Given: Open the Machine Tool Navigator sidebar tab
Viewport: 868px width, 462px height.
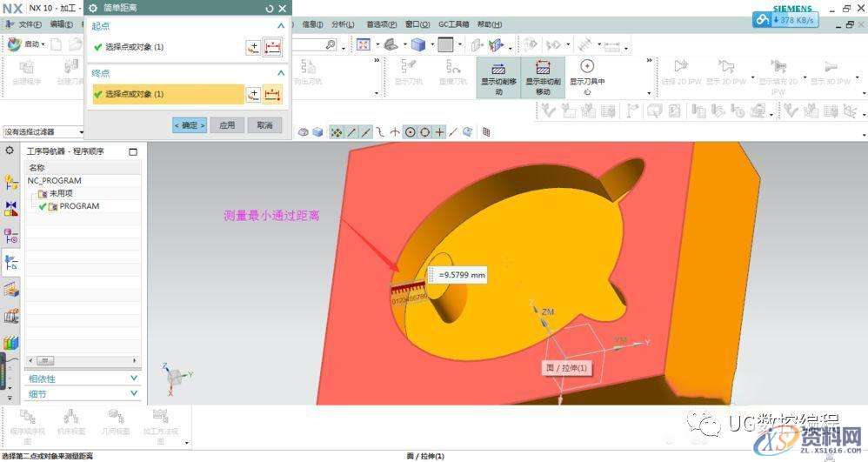Looking at the screenshot, I should click(11, 316).
